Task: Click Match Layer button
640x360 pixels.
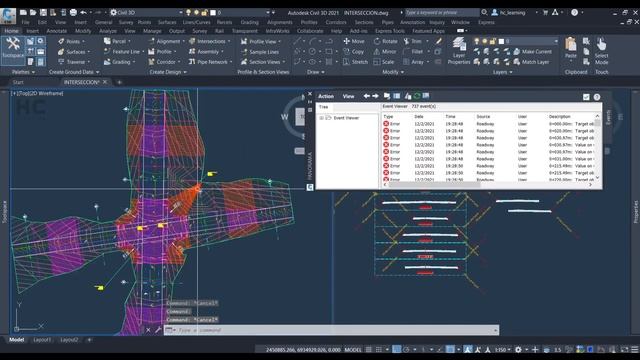Action: coord(531,62)
